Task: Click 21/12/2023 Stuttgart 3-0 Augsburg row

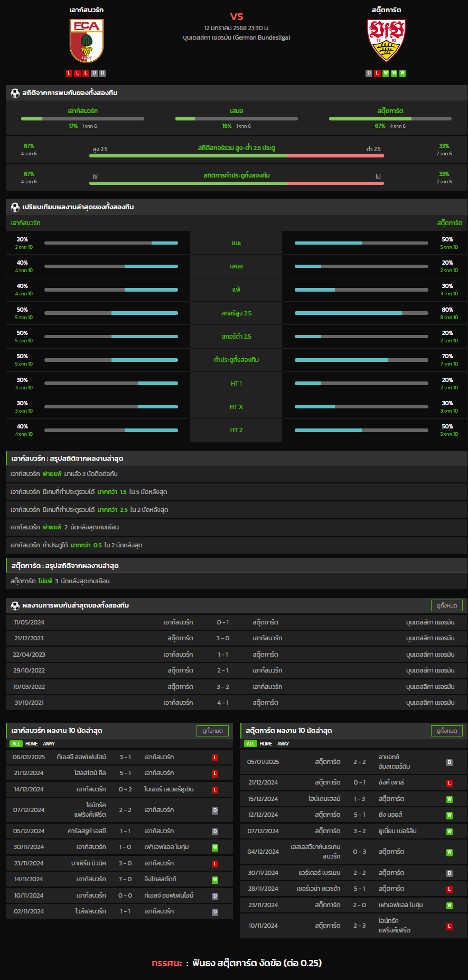Action: pyautogui.click(x=237, y=638)
